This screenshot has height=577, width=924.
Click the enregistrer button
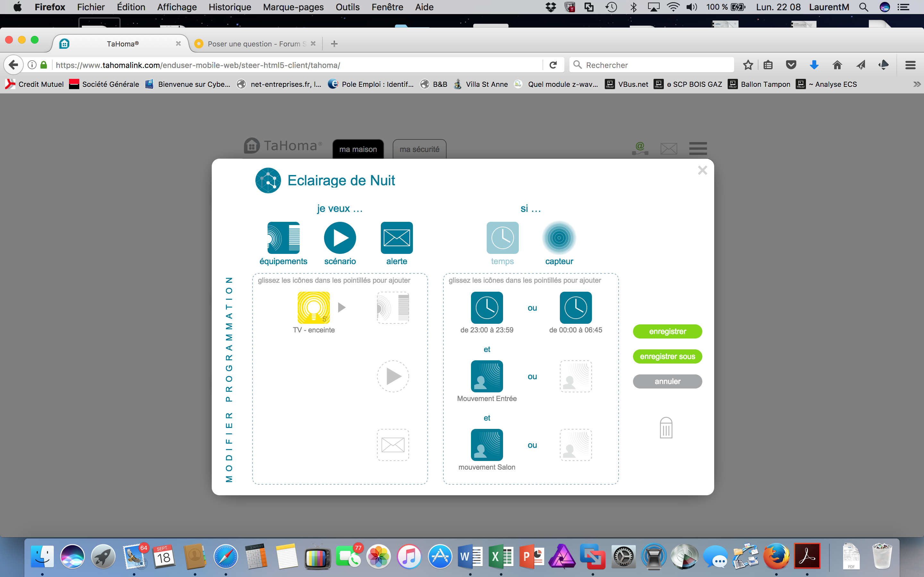(667, 331)
